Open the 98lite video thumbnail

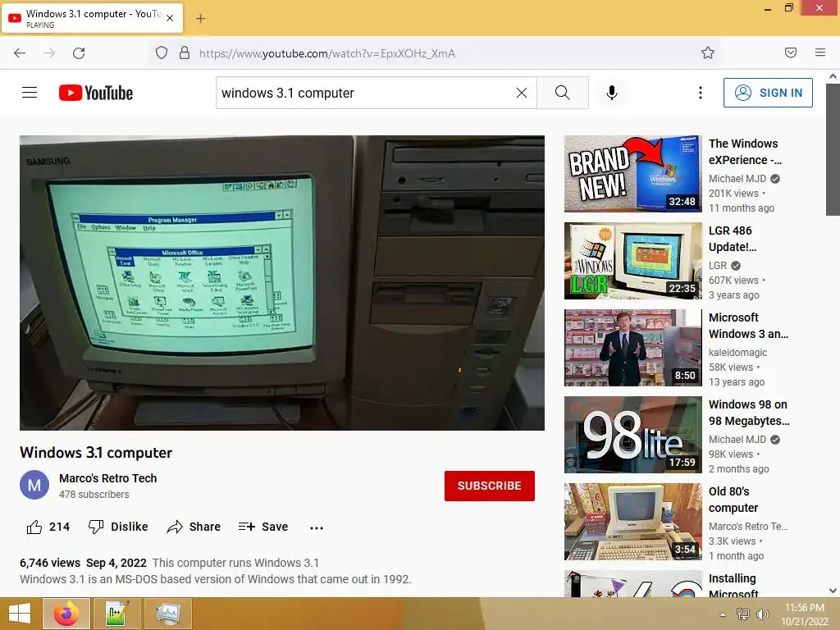632,435
